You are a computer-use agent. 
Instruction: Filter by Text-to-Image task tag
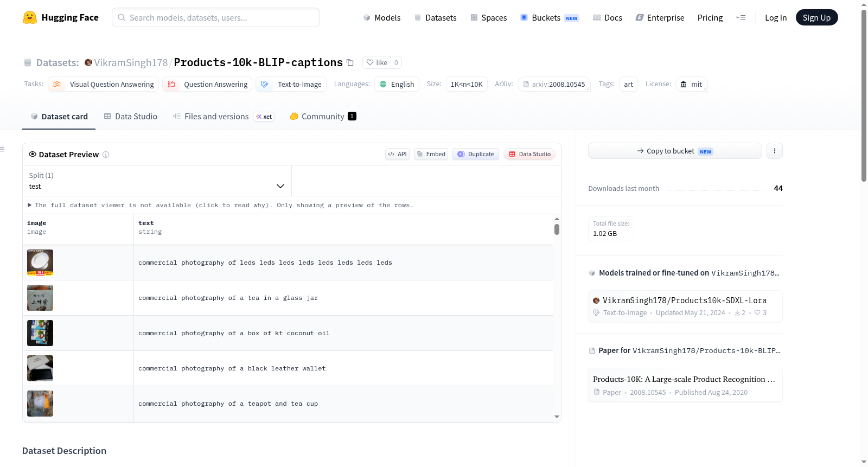(x=291, y=84)
